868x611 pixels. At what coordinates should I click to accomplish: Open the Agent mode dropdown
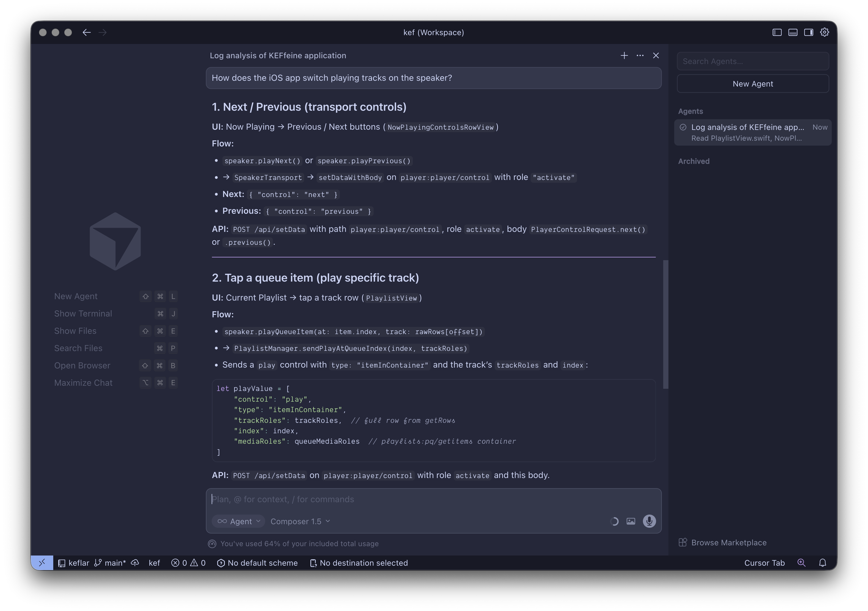[x=239, y=521]
